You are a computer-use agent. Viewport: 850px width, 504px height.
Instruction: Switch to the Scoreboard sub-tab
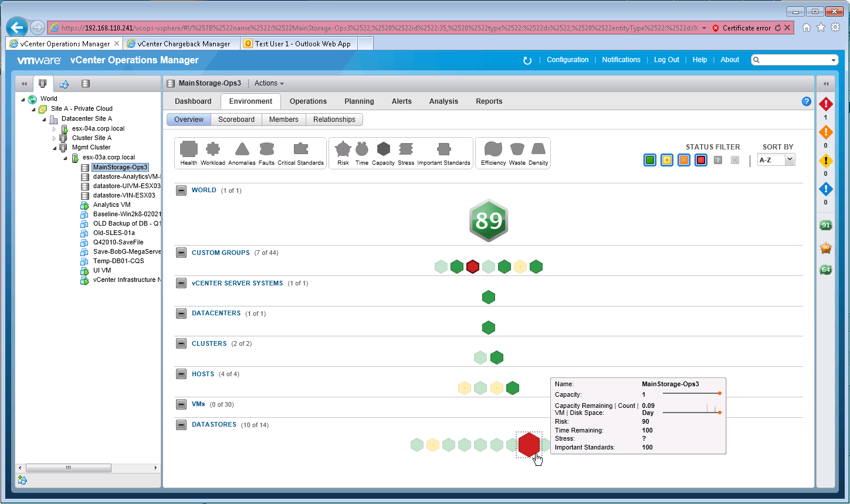tap(236, 120)
